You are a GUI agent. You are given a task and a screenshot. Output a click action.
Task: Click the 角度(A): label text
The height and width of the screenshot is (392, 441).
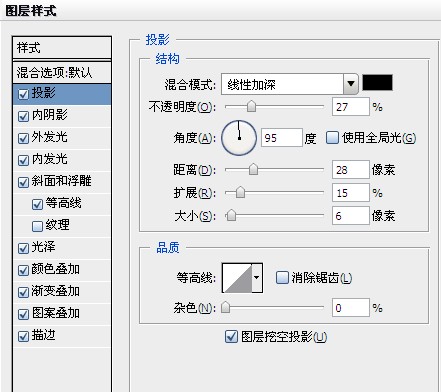pyautogui.click(x=195, y=138)
